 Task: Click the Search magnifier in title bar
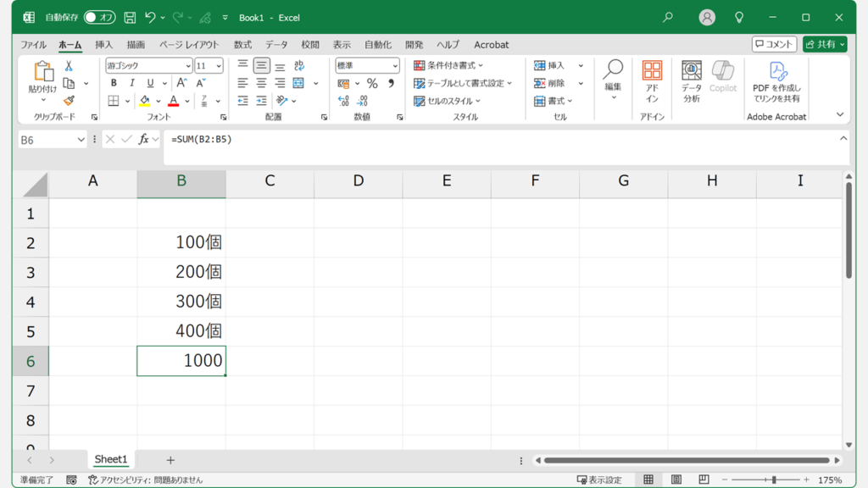[x=668, y=18]
